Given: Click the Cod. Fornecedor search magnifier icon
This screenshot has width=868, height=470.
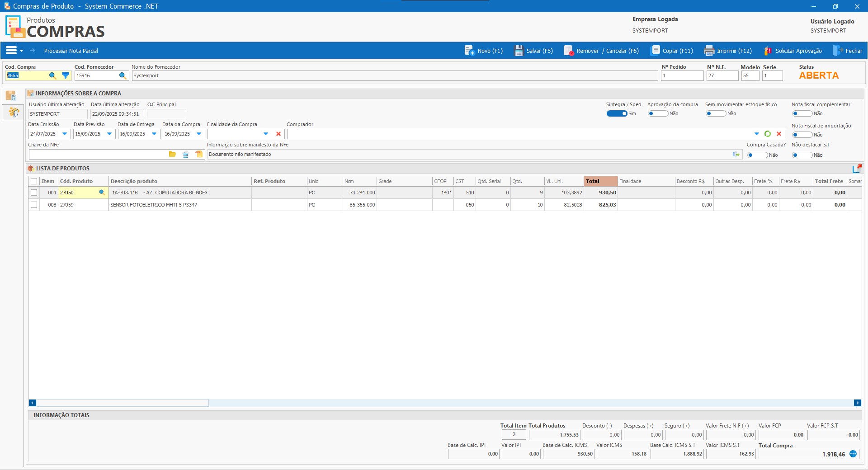Looking at the screenshot, I should (x=123, y=76).
